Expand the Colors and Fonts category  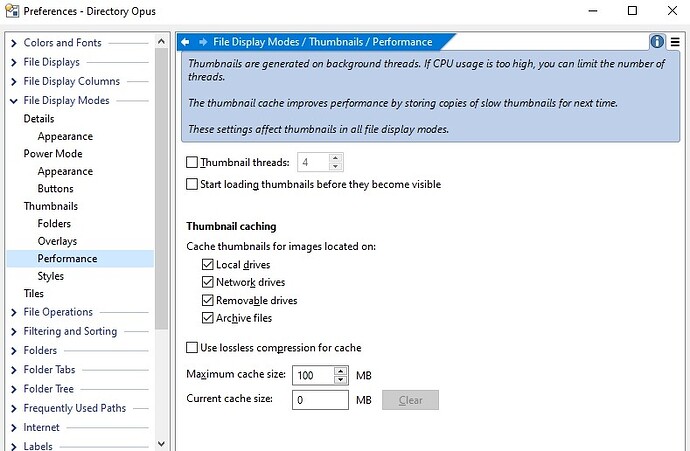pyautogui.click(x=14, y=43)
